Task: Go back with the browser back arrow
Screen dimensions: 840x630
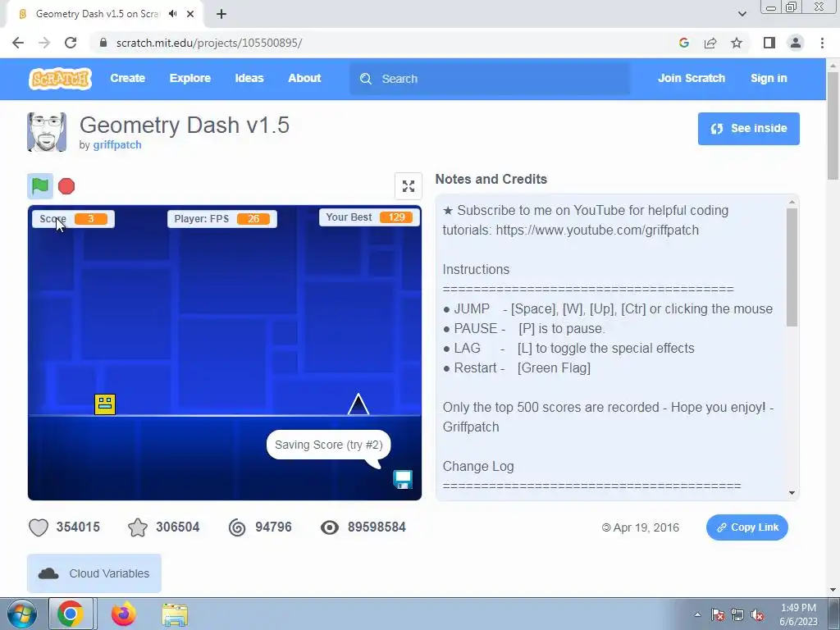Action: tap(18, 43)
